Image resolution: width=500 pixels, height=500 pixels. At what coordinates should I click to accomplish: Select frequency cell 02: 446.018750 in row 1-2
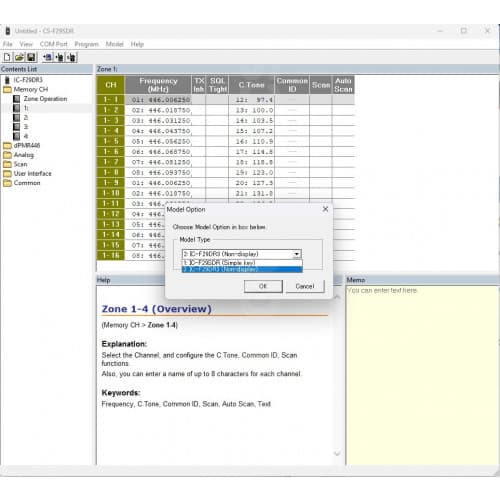click(158, 110)
